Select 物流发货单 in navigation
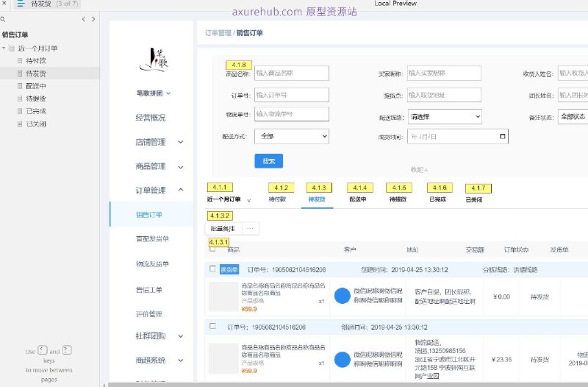The width and height of the screenshot is (588, 387). tap(152, 264)
